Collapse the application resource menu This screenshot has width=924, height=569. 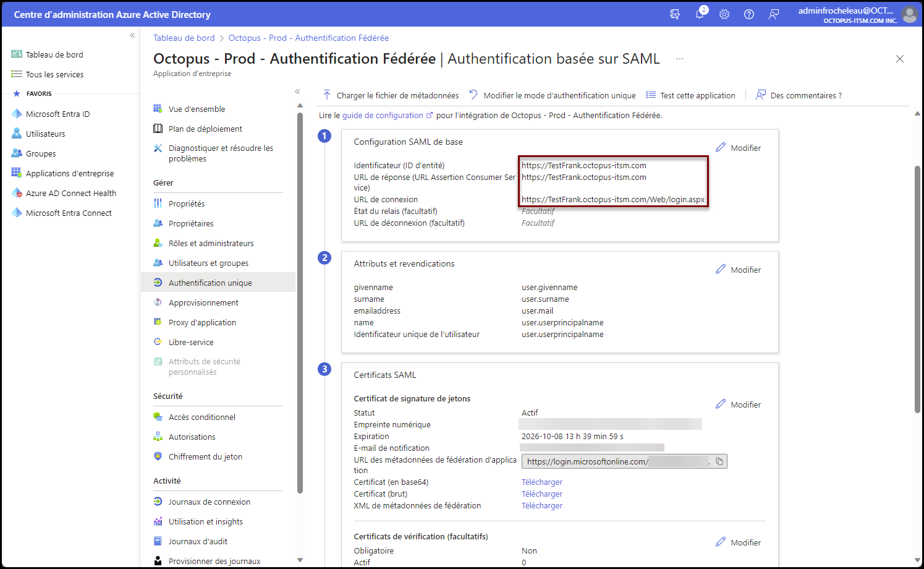tap(297, 92)
